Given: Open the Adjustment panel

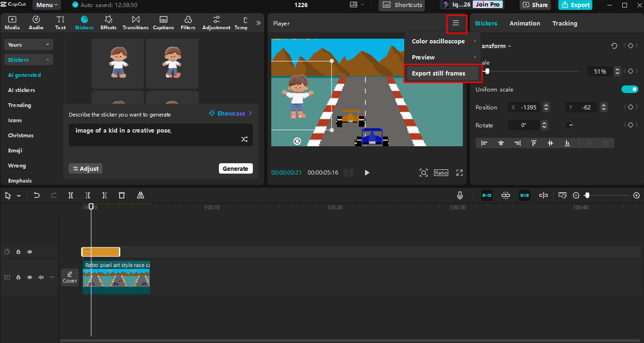Looking at the screenshot, I should coord(216,23).
